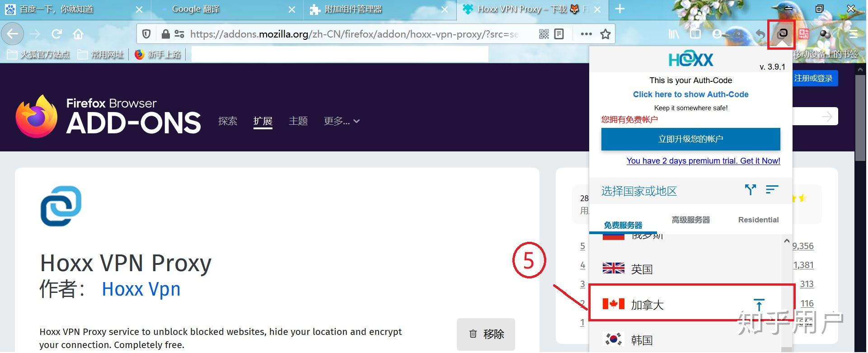Open the 1,381 reviews count link
The width and height of the screenshot is (868, 353).
pyautogui.click(x=803, y=265)
